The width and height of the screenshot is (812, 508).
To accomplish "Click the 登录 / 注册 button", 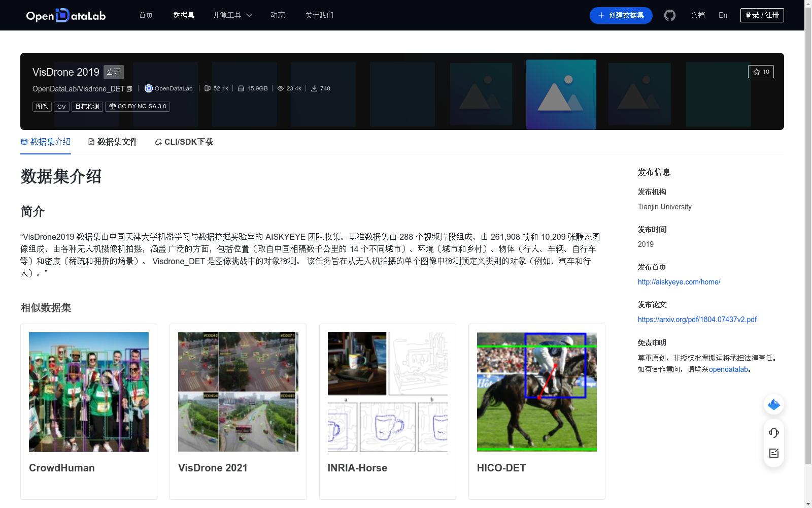I will click(x=762, y=15).
